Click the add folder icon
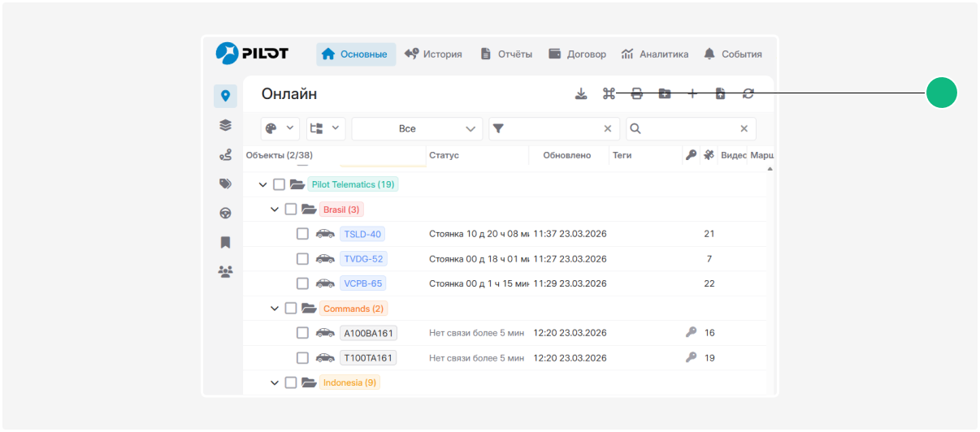This screenshot has width=980, height=432. 665,94
